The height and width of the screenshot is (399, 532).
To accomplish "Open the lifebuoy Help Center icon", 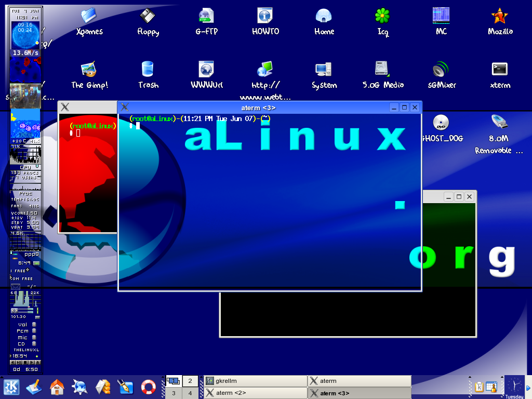I will tap(148, 387).
